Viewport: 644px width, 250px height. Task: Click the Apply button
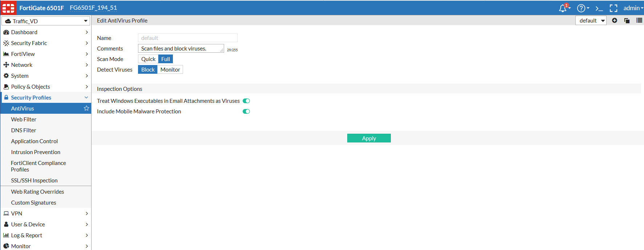point(369,138)
